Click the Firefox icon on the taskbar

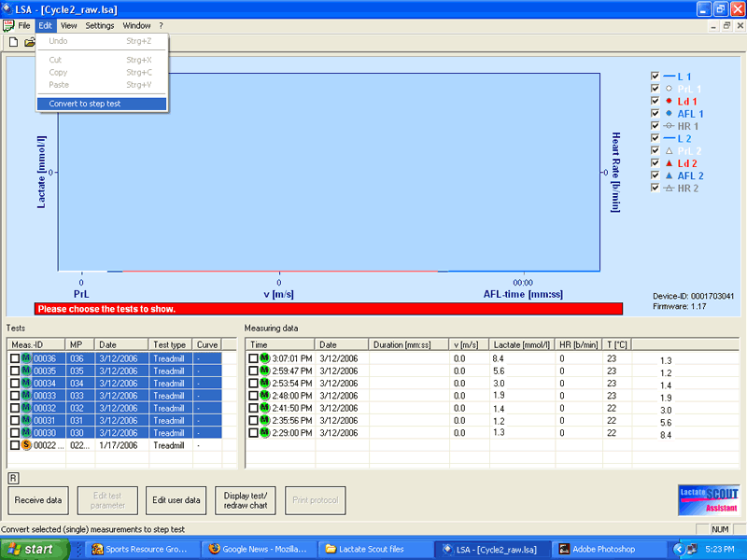click(x=215, y=549)
